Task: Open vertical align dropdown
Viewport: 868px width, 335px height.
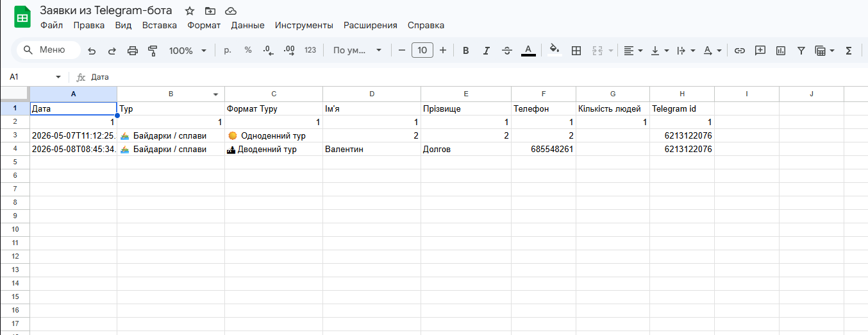Action: [660, 51]
